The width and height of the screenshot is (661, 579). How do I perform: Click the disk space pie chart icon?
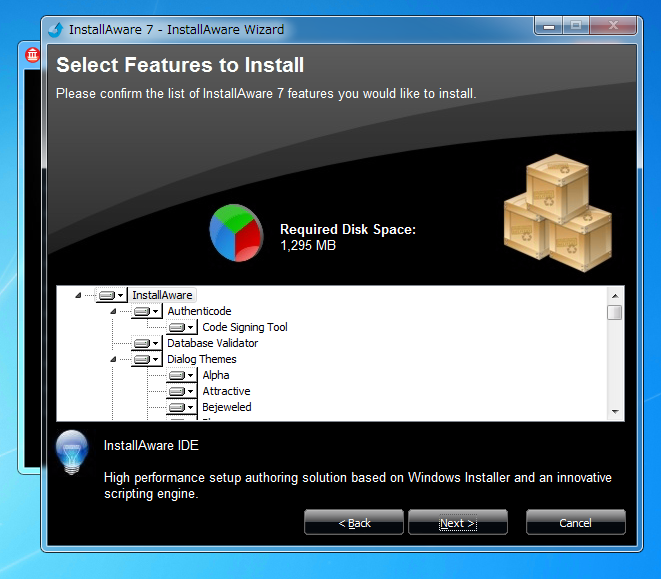tap(236, 233)
